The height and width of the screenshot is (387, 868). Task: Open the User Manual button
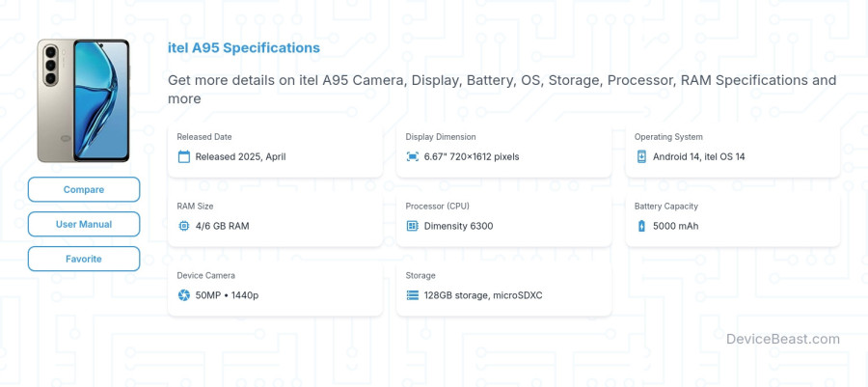point(84,224)
